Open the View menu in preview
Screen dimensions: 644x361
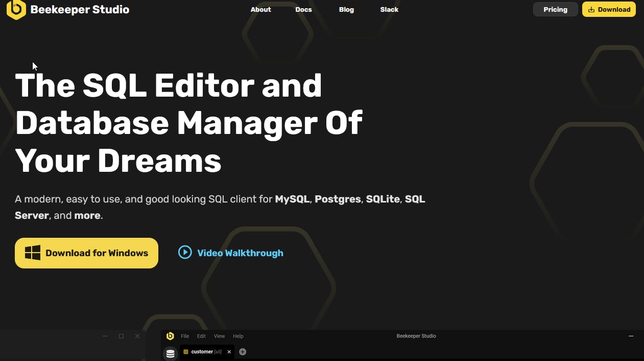[219, 336]
